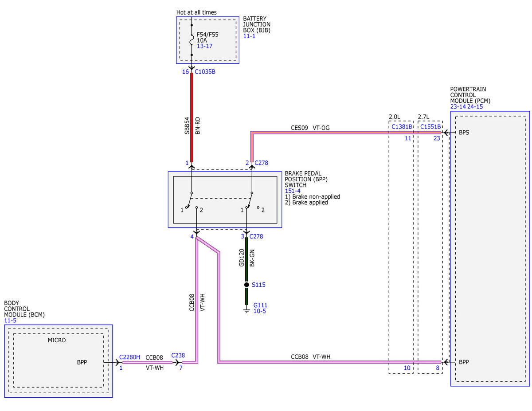Click pin number 16 beside C1035B

coord(186,71)
